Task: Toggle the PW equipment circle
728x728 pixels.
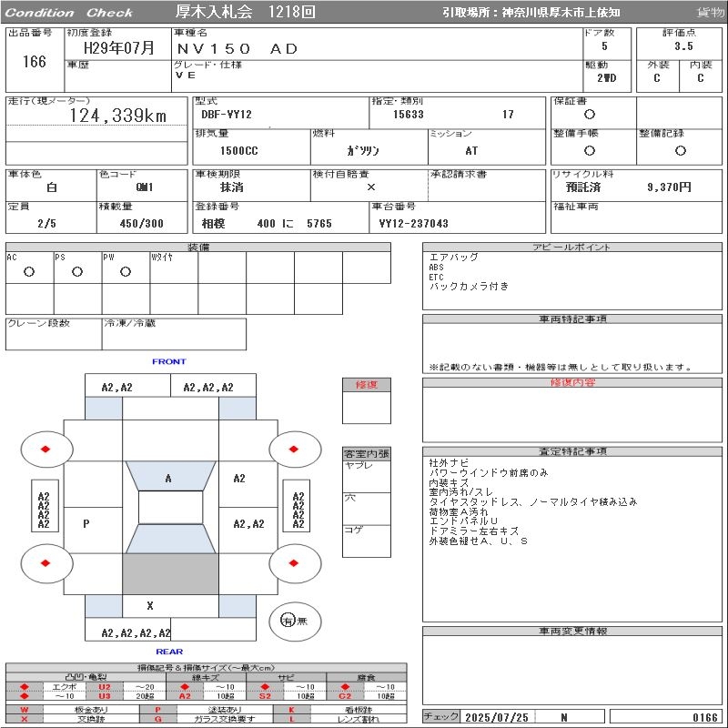Action: 125,271
